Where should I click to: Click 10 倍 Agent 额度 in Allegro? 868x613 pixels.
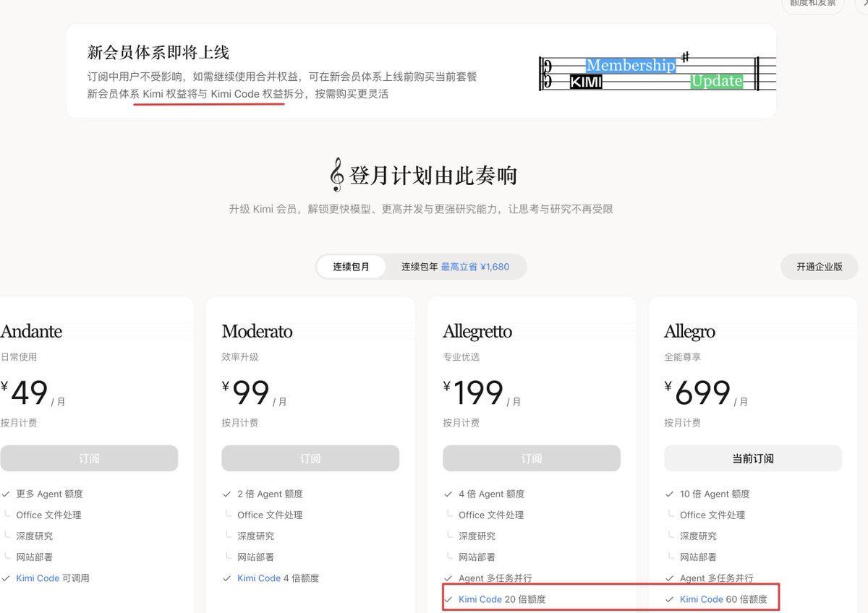[715, 494]
